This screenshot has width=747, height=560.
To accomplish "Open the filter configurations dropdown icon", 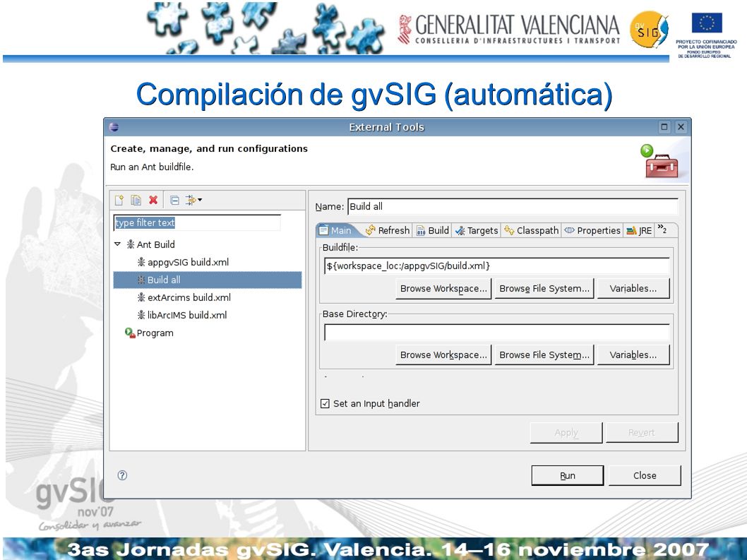I will pos(193,200).
